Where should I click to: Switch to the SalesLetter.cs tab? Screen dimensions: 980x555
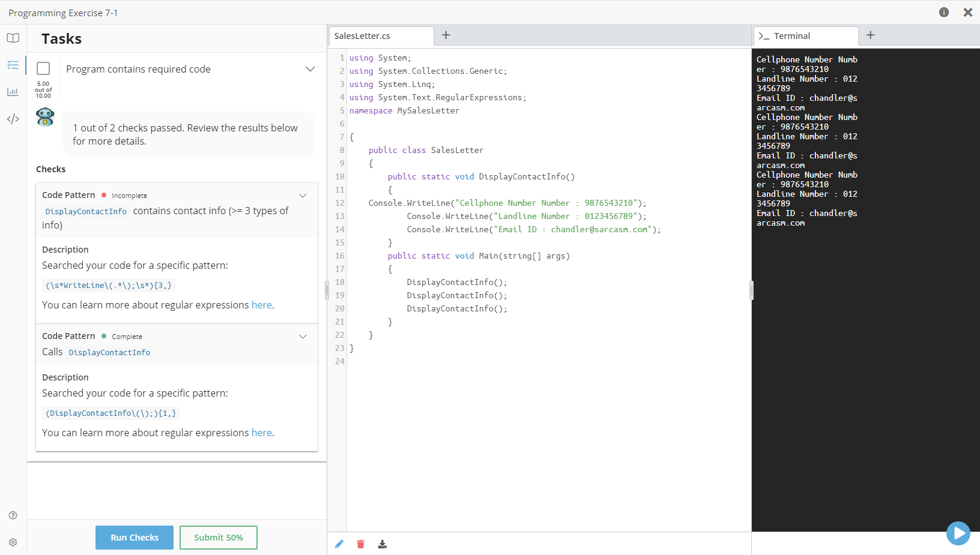[381, 36]
